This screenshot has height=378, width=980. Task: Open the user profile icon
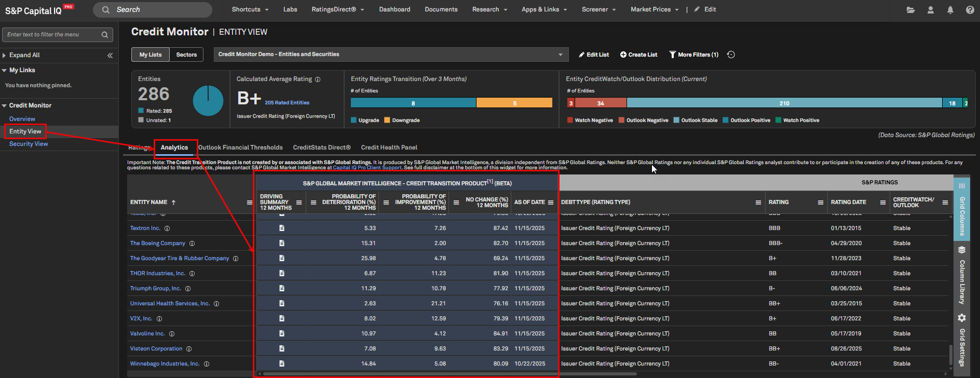931,10
